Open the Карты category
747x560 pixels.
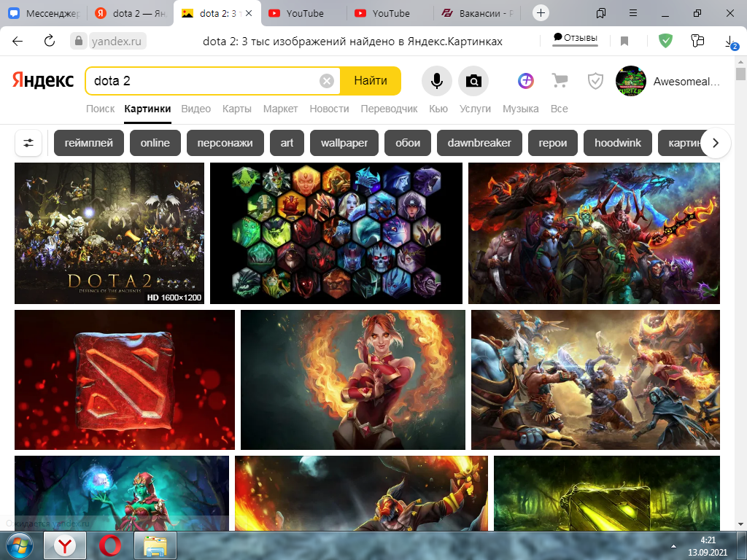point(237,109)
